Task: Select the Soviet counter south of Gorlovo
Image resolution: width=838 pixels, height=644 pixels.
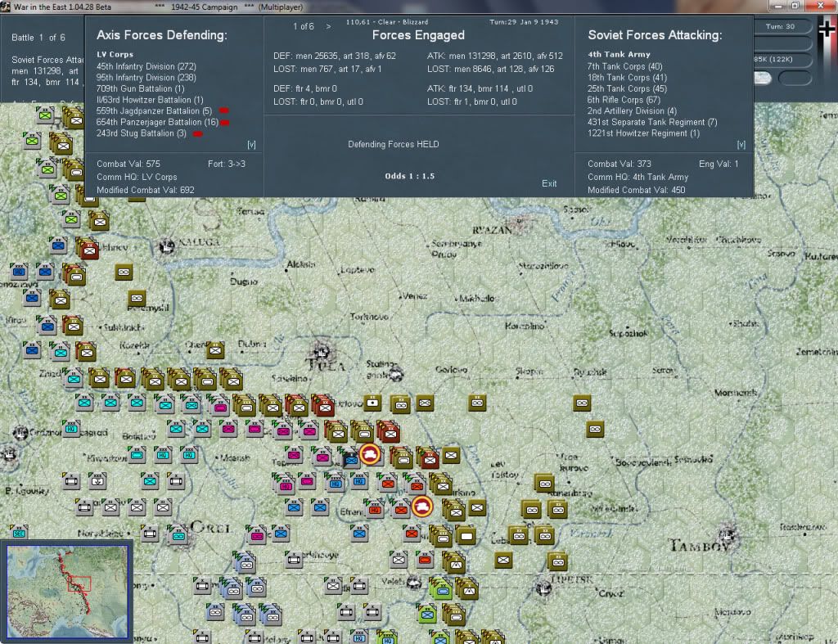Action: click(x=477, y=403)
